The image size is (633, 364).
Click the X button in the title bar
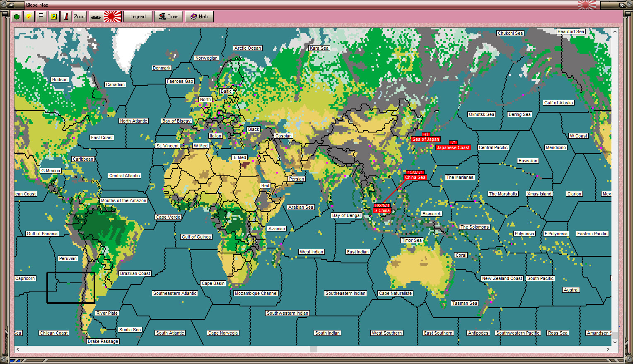point(622,5)
